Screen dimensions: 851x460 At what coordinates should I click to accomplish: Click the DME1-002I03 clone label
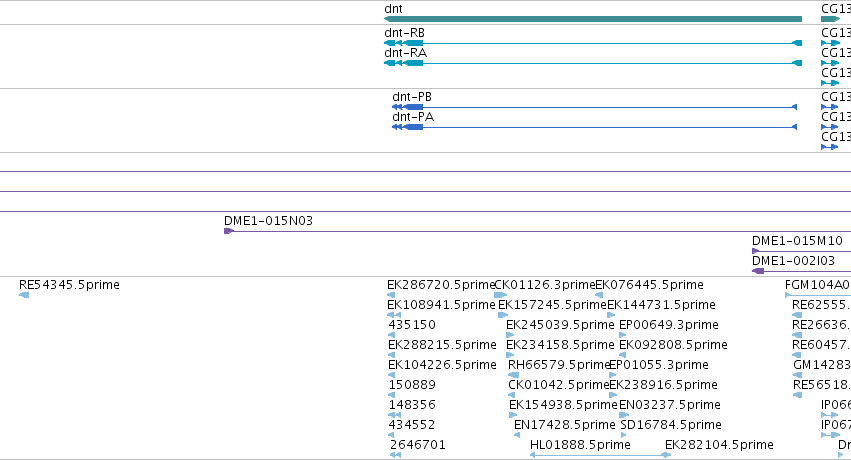click(x=793, y=261)
